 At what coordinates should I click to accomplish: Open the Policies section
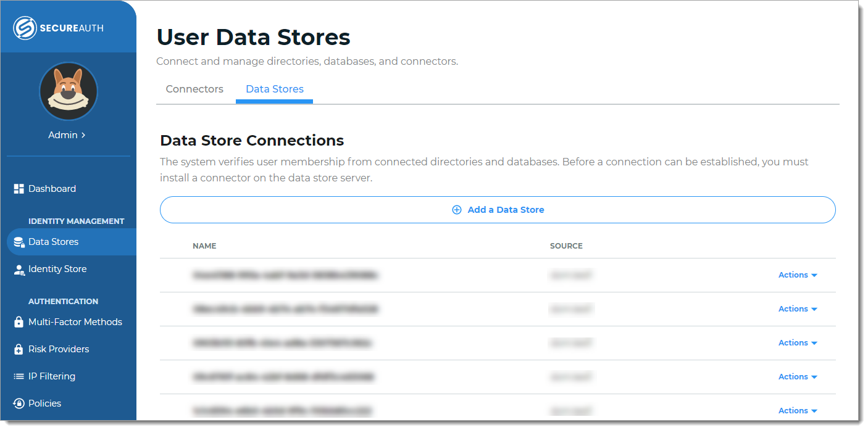point(44,403)
